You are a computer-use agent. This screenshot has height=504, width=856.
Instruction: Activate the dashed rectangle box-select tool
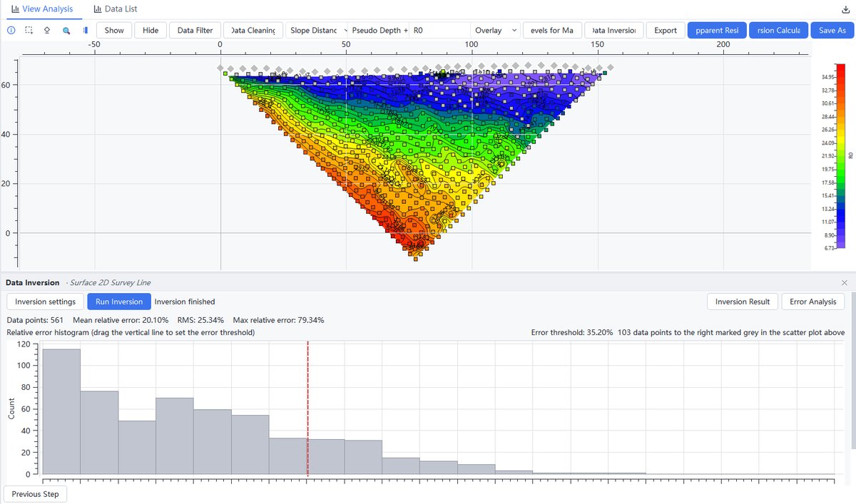(x=29, y=31)
